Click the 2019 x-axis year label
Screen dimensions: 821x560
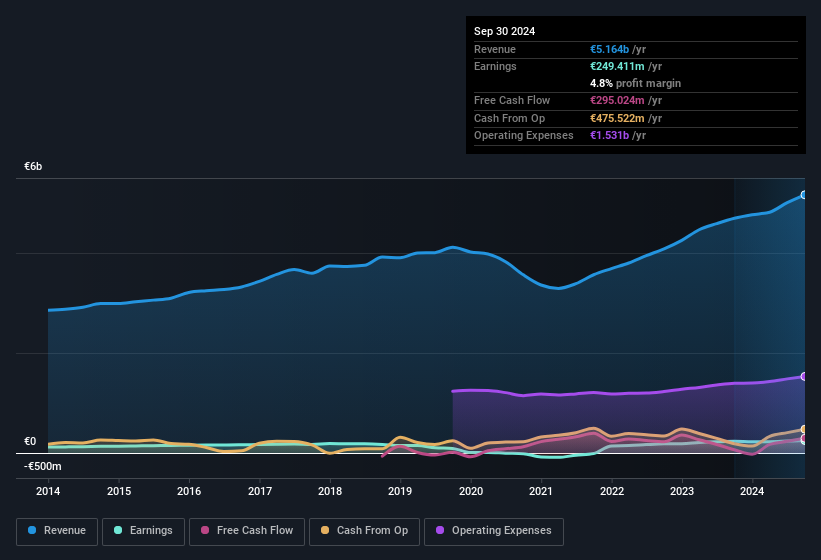[400, 491]
